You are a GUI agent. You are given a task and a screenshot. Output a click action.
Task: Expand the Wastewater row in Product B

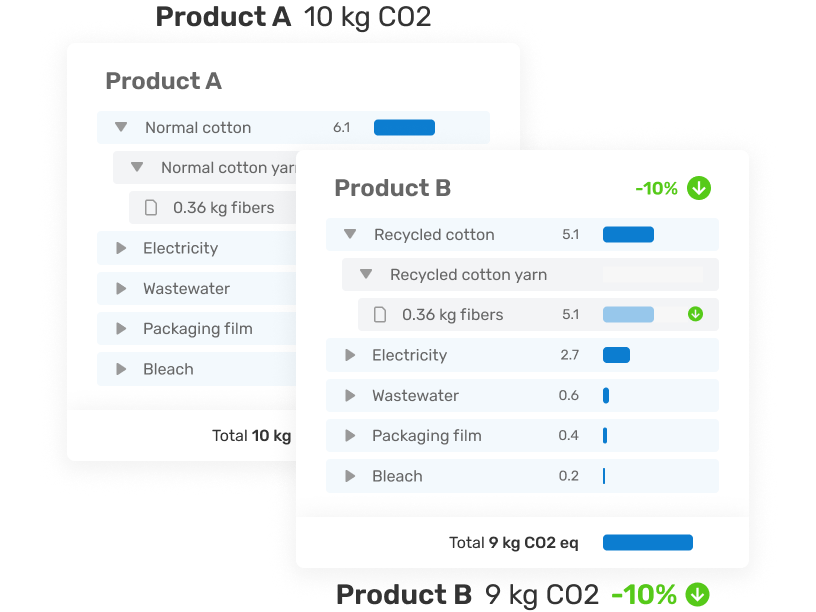tap(350, 395)
